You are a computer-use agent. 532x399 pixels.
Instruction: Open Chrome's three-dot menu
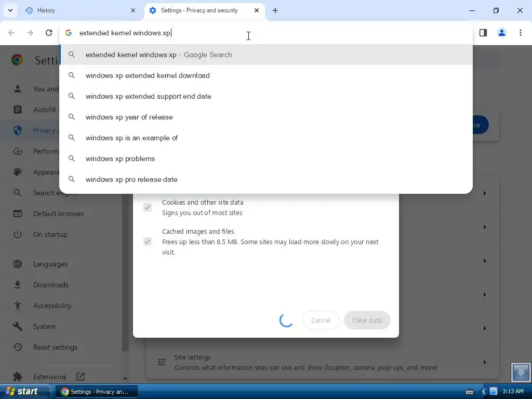(521, 33)
